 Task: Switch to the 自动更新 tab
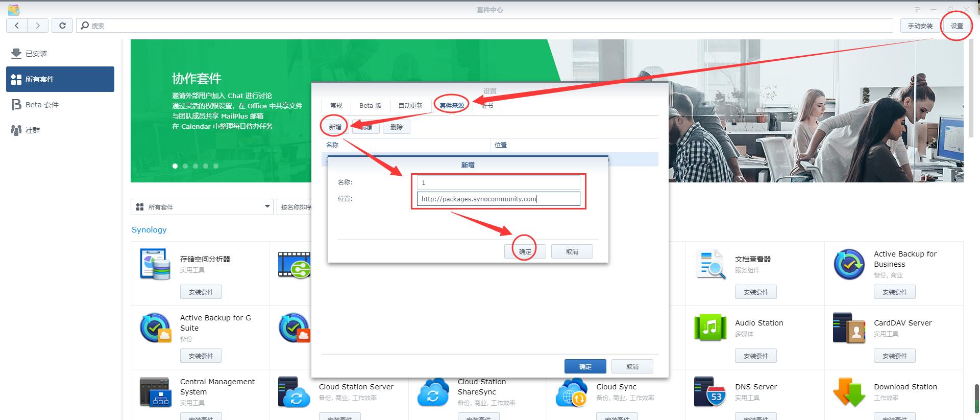click(410, 105)
